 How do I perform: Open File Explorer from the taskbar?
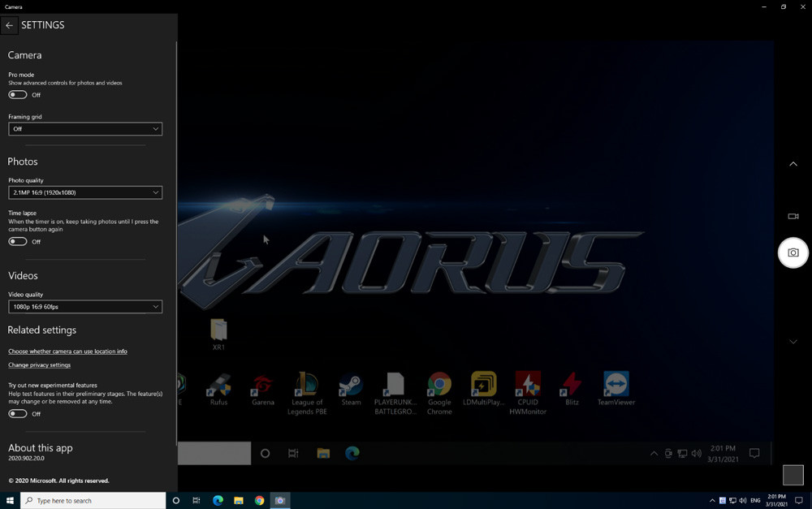(x=239, y=501)
